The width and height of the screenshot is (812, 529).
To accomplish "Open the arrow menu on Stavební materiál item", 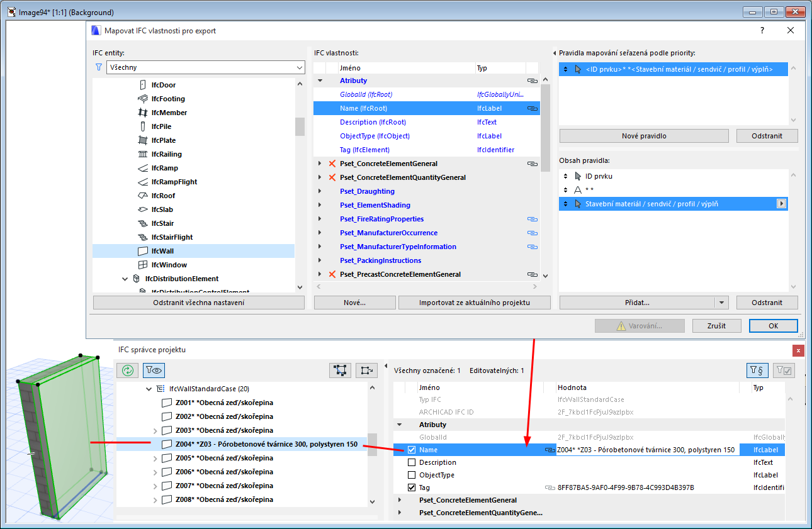I will (782, 204).
